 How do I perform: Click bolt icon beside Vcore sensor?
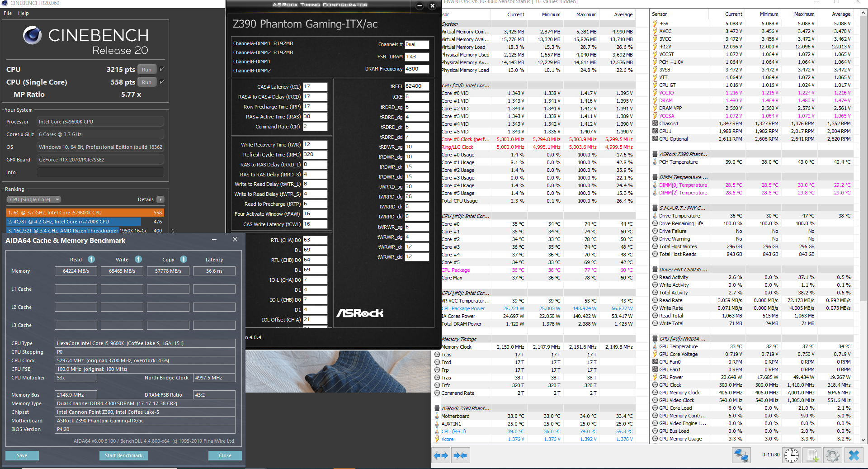coord(437,439)
